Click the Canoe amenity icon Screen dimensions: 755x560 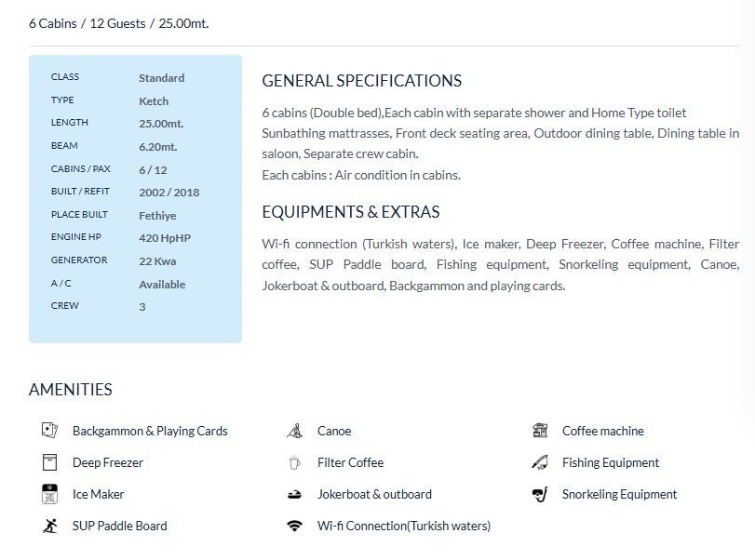point(294,431)
